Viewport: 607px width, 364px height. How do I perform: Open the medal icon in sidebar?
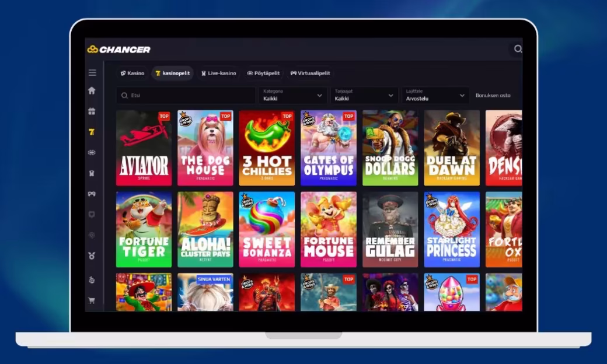tap(92, 256)
